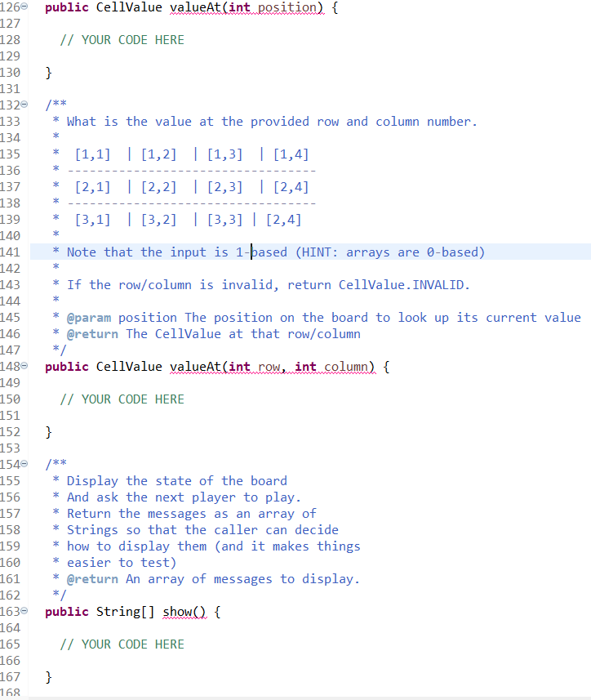The height and width of the screenshot is (700, 591).
Task: Click the closing brace on line 130
Action: pyautogui.click(x=49, y=73)
